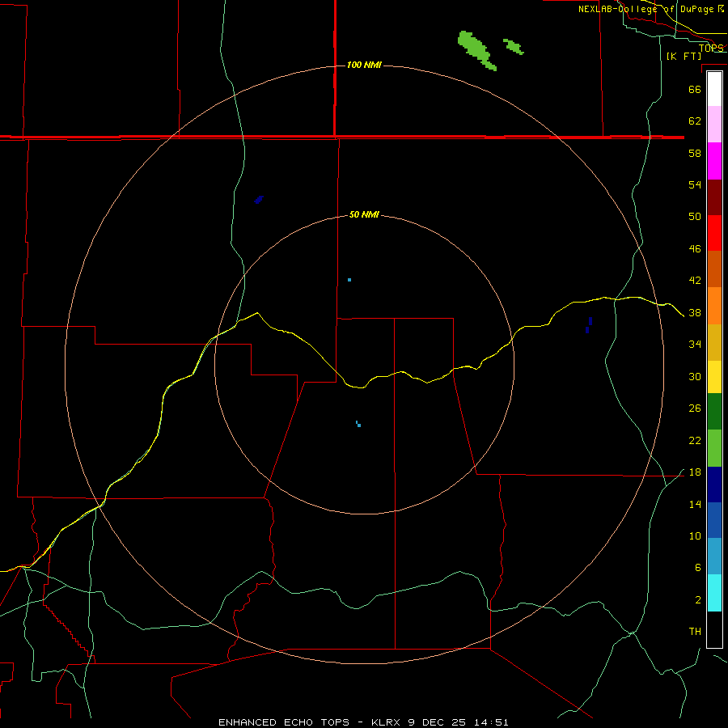Image resolution: width=728 pixels, height=728 pixels.
Task: Click the light green legend swatch
Action: (714, 448)
